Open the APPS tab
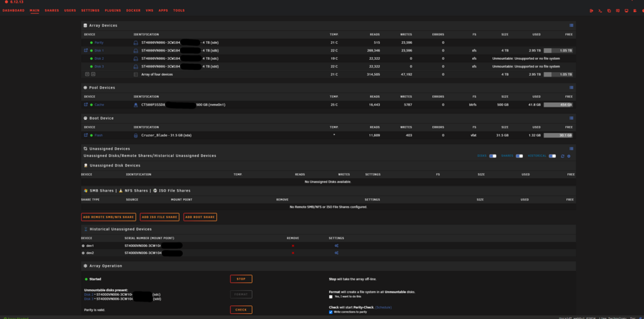The width and height of the screenshot is (644, 319). (x=164, y=10)
